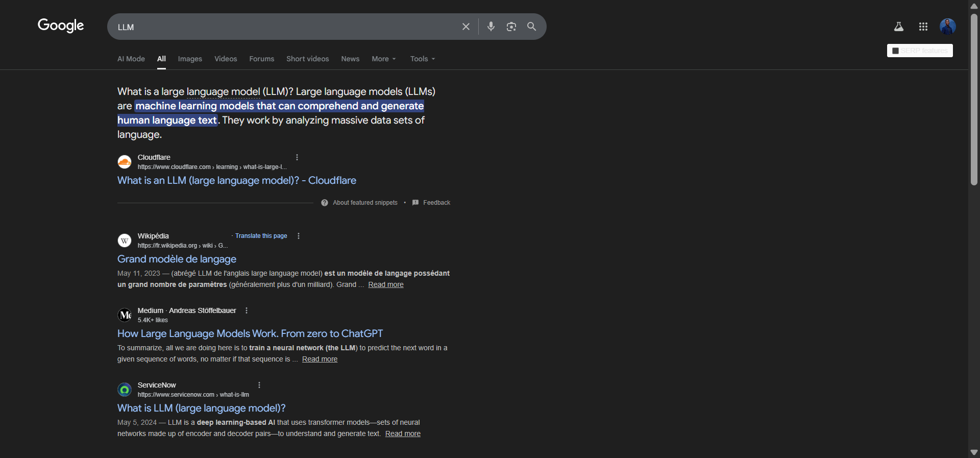Switch to the Images tab
Image resolution: width=980 pixels, height=458 pixels.
tap(190, 59)
